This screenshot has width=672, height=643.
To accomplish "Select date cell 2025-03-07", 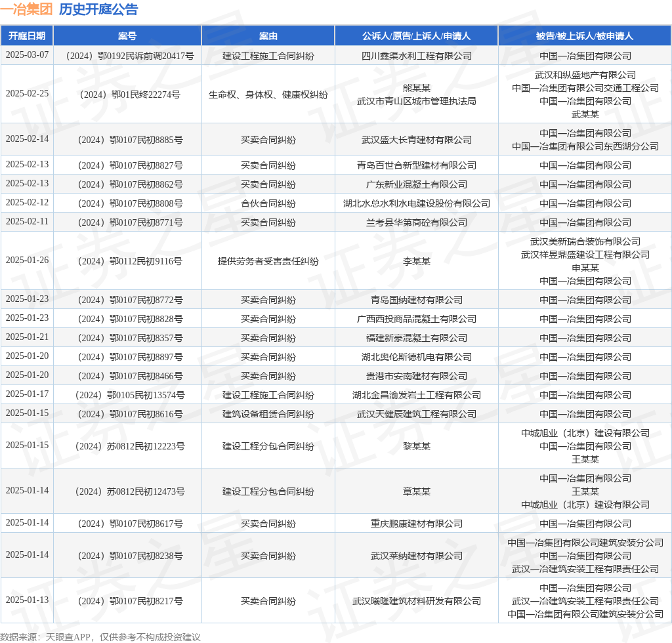I will (x=27, y=55).
